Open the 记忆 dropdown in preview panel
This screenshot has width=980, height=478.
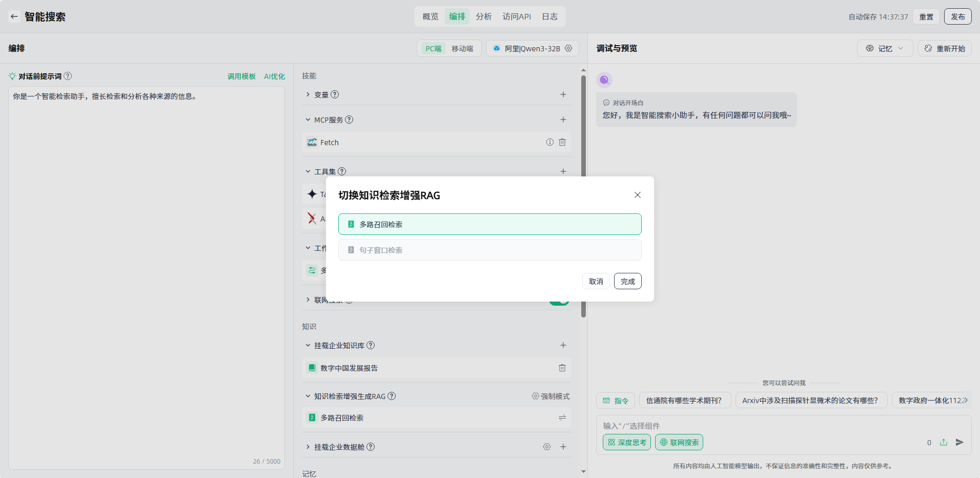[885, 48]
